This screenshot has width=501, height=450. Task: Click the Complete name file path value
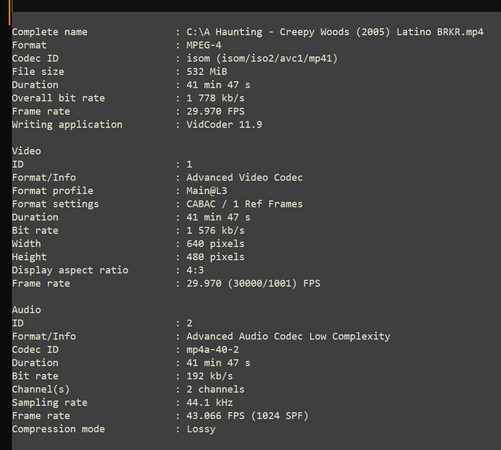(335, 32)
